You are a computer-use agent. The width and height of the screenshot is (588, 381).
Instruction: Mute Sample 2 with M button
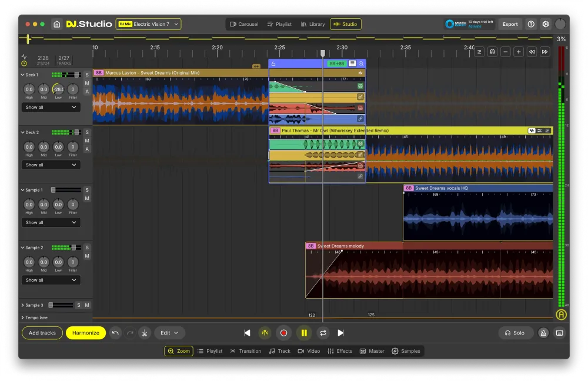pos(87,256)
